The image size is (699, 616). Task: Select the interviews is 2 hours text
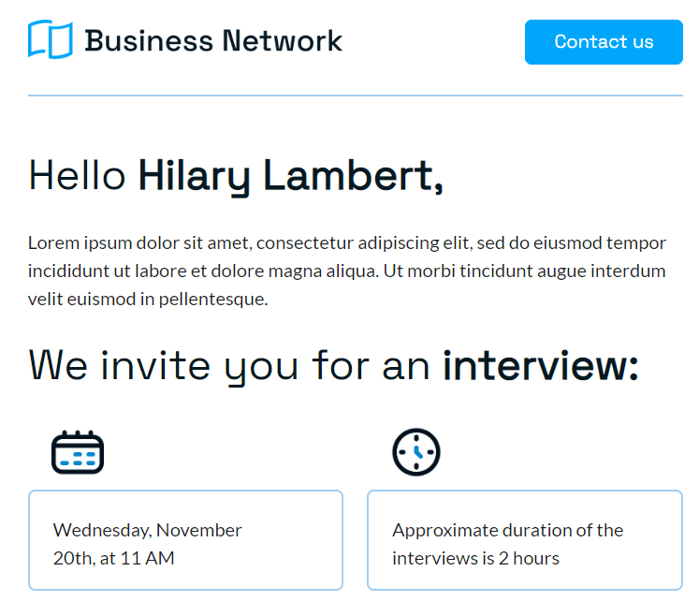pos(475,559)
